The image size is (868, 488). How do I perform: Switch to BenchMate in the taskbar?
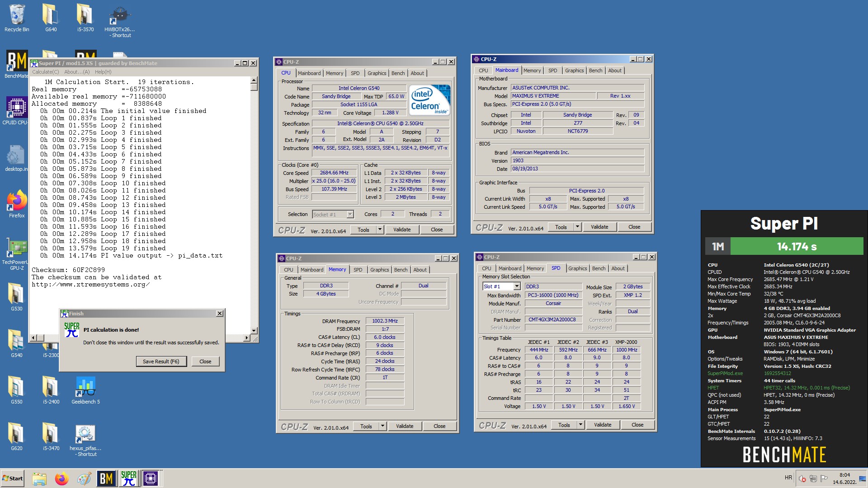click(106, 479)
